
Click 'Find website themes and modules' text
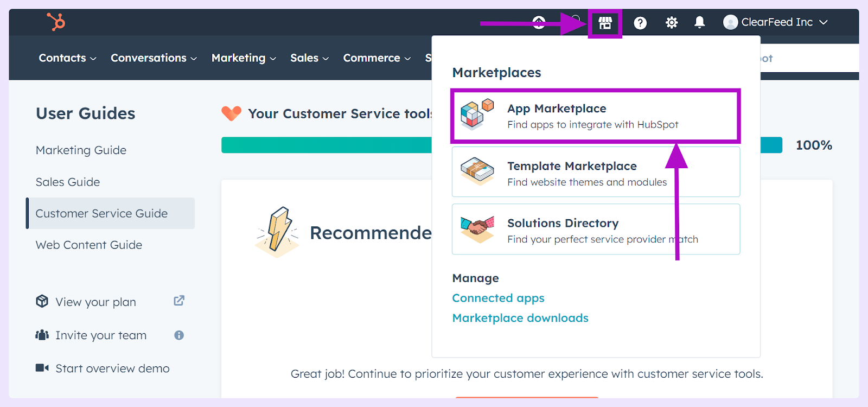coord(587,182)
